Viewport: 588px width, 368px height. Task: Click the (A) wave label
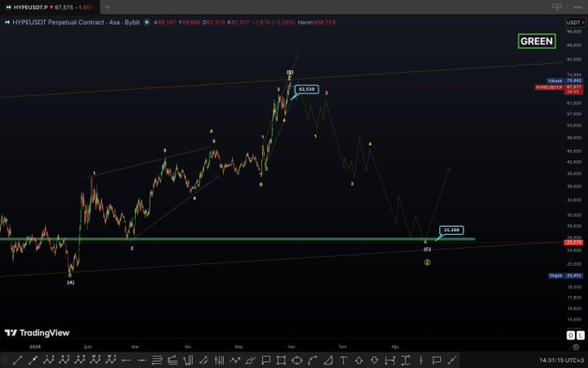71,282
